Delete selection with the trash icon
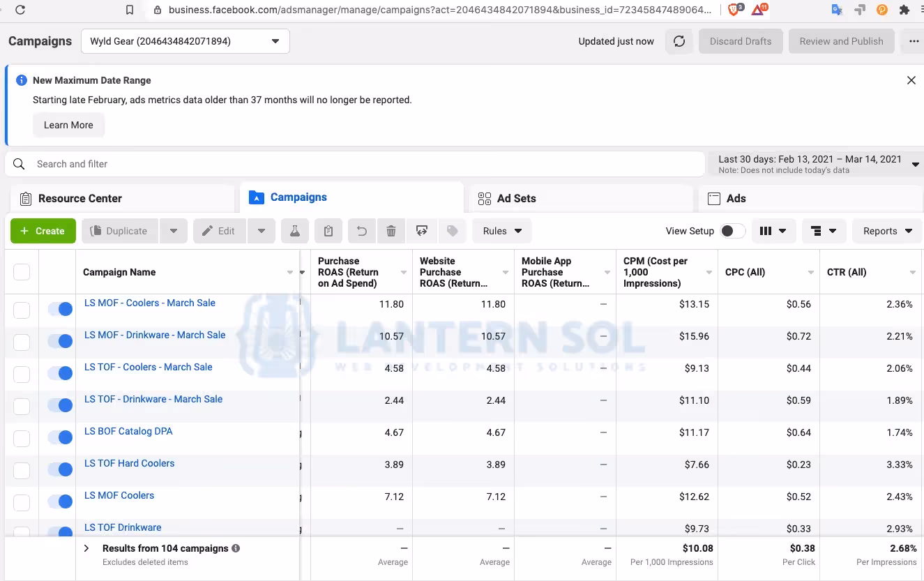Screen dimensions: 924x581 391,231
